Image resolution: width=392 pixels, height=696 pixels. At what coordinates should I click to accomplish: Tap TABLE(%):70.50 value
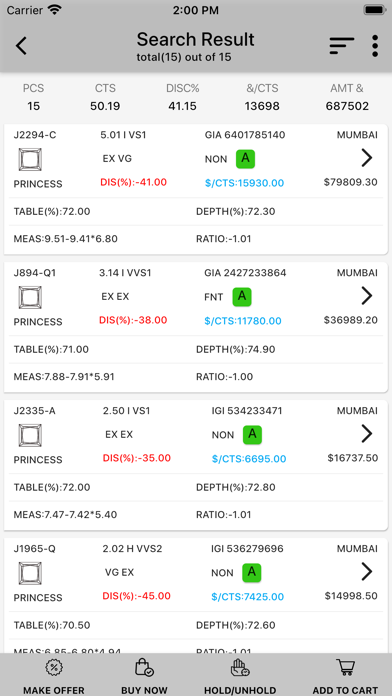pyautogui.click(x=52, y=626)
